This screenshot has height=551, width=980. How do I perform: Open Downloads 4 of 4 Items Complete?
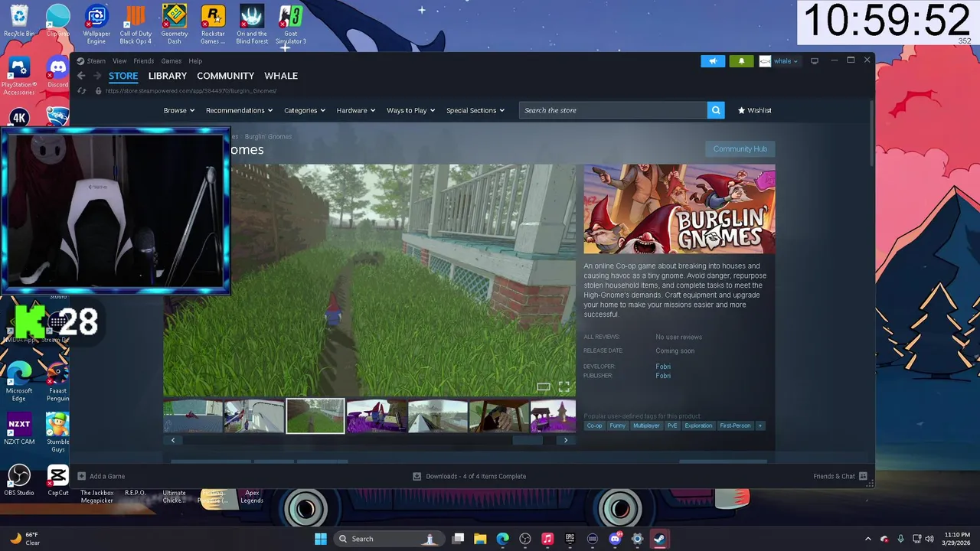469,476
